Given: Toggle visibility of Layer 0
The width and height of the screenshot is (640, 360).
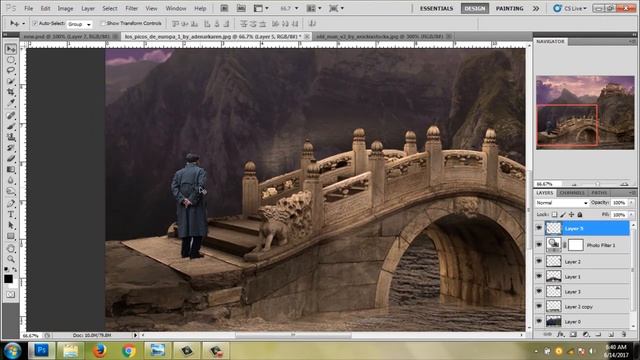Looking at the screenshot, I should [539, 322].
